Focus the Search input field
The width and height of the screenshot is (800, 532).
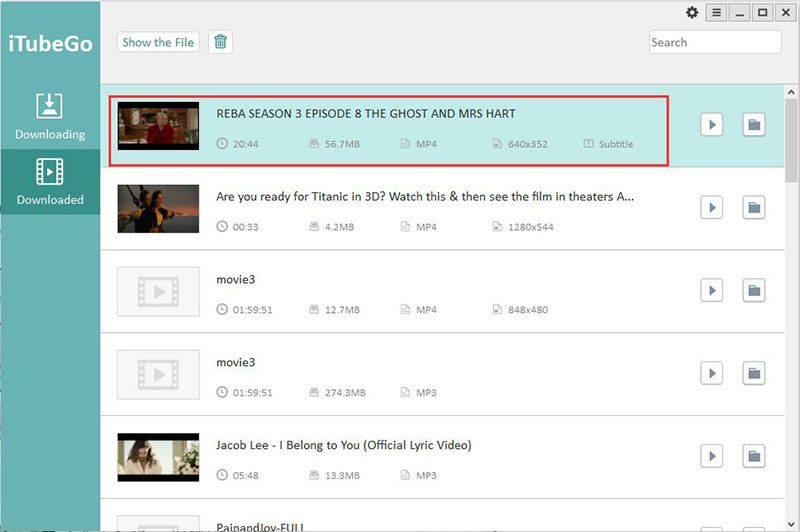click(x=715, y=42)
